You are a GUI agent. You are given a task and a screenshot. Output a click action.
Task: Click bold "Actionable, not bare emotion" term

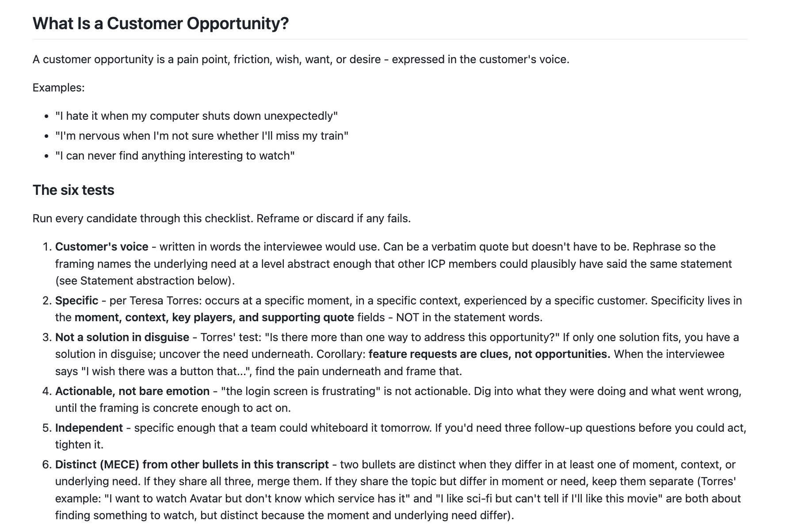click(x=132, y=391)
